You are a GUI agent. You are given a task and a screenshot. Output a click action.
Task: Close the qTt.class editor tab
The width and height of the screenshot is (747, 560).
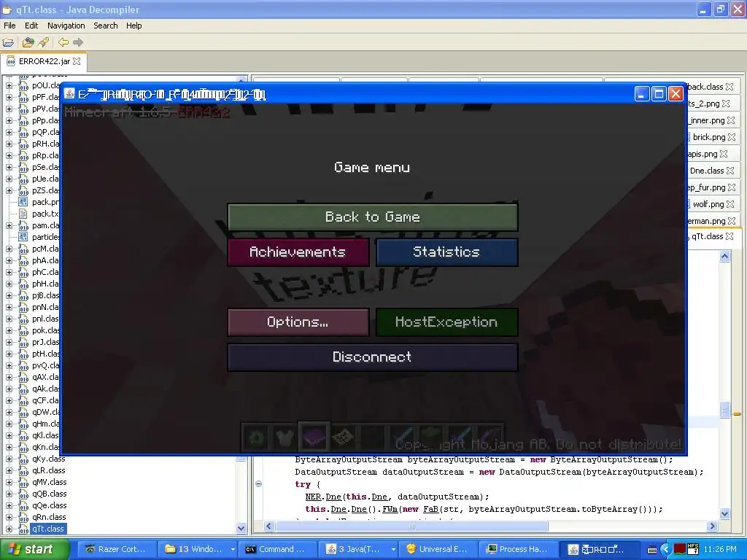click(x=729, y=236)
